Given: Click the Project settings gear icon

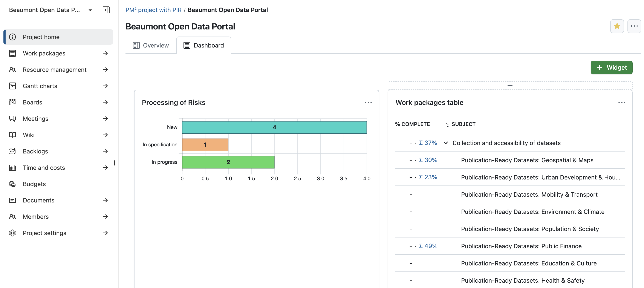Looking at the screenshot, I should [x=12, y=233].
